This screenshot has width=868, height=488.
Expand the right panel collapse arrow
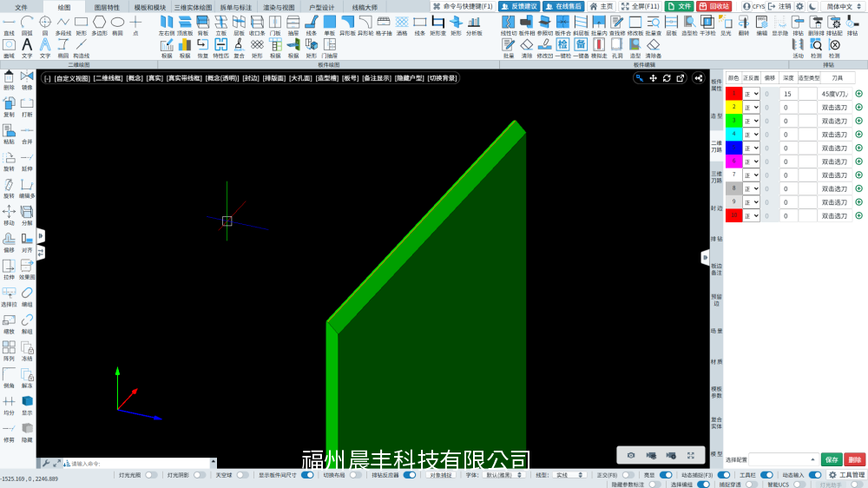[x=705, y=258]
